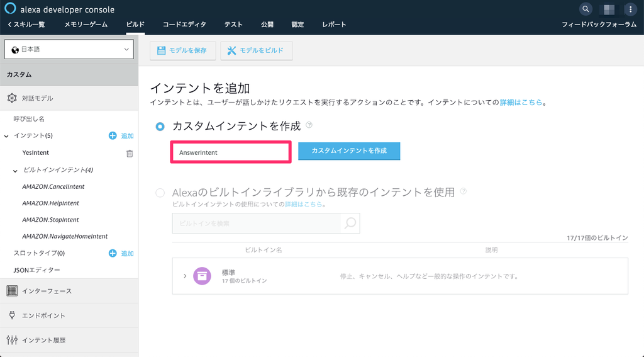644x357 pixels.
Task: Open the three-dot options menu
Action: (630, 9)
